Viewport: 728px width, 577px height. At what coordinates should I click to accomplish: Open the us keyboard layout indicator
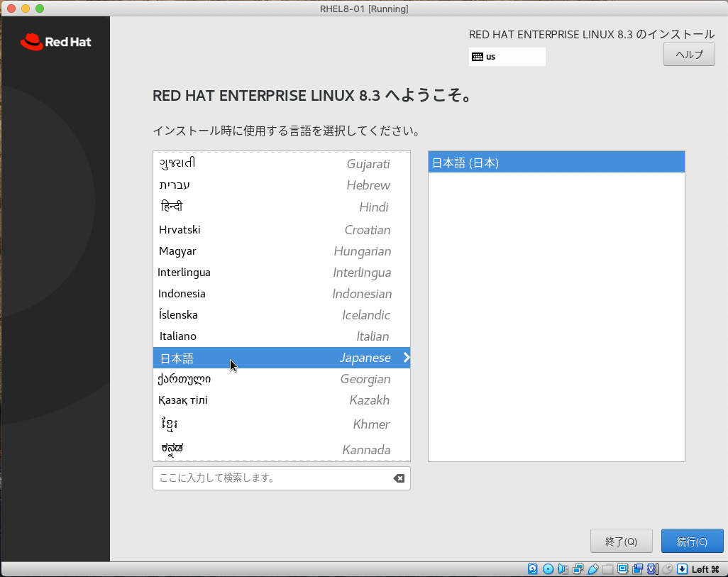pos(507,56)
